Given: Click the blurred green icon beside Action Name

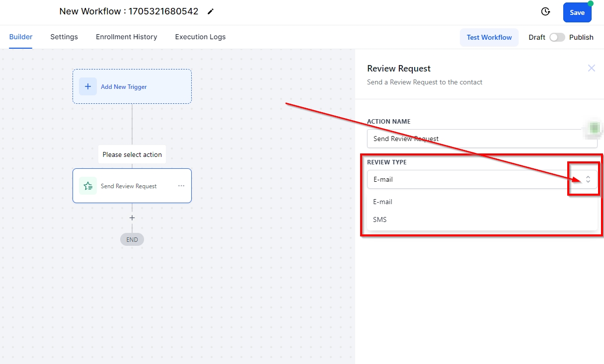Looking at the screenshot, I should click(594, 129).
